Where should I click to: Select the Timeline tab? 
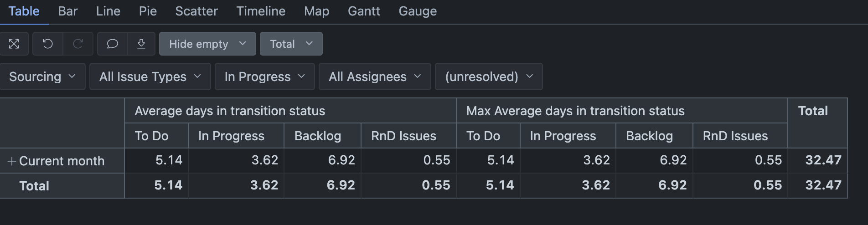[261, 11]
